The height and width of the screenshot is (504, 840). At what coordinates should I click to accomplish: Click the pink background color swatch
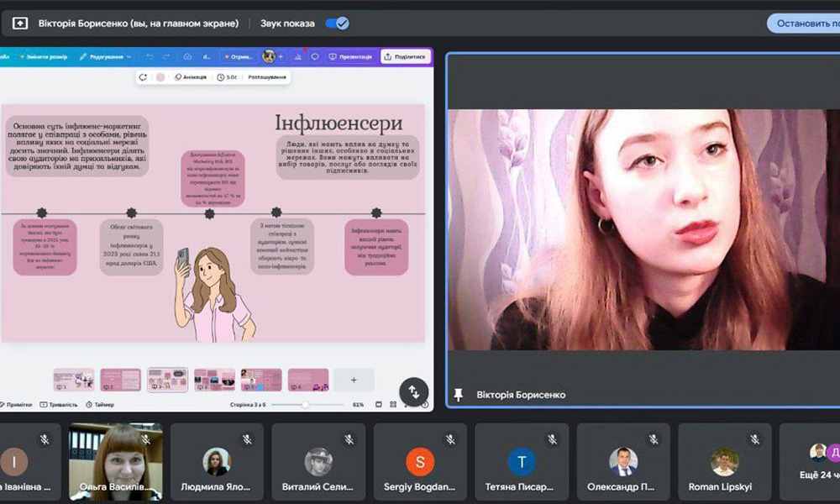pos(160,77)
